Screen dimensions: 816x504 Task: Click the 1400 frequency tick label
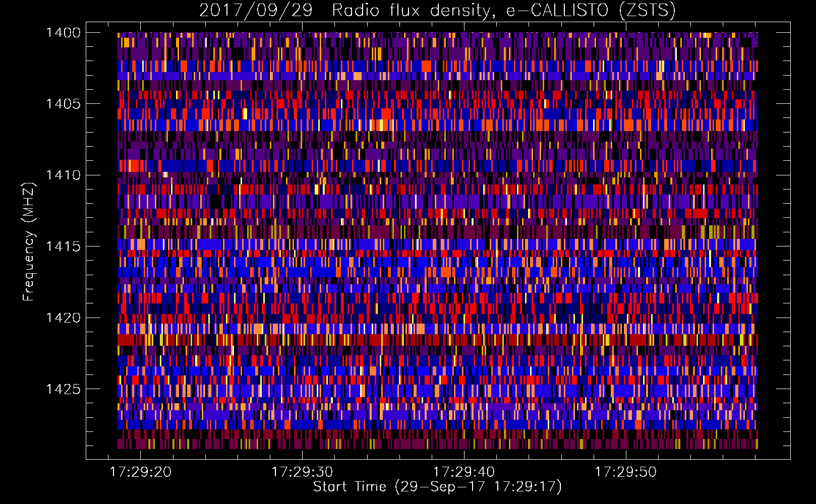pyautogui.click(x=63, y=33)
